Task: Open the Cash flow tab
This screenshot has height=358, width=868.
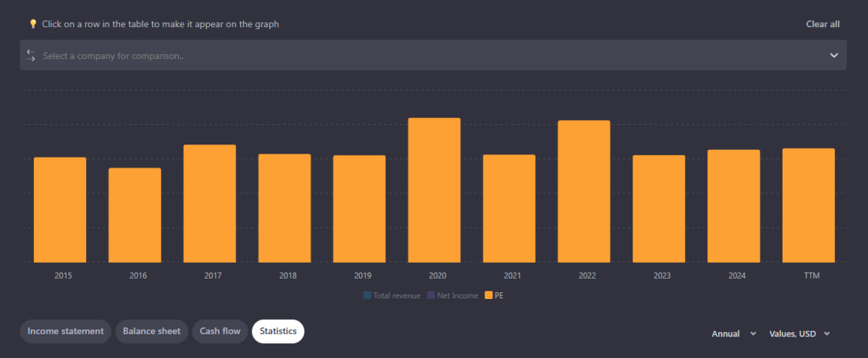Action: 220,332
